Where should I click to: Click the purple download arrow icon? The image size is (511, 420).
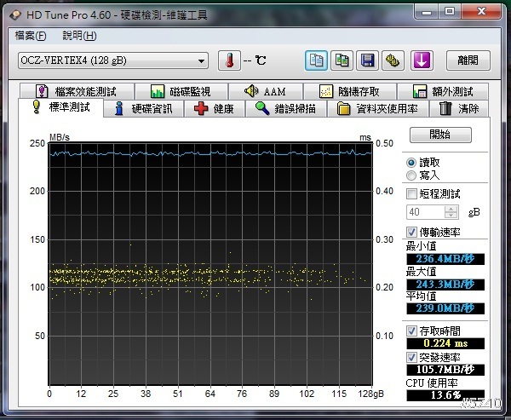422,60
